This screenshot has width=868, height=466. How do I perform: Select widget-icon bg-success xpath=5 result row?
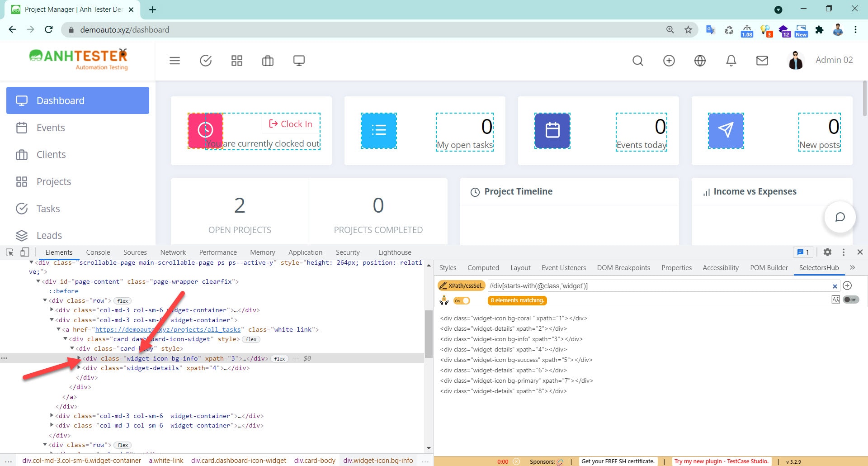click(x=516, y=360)
